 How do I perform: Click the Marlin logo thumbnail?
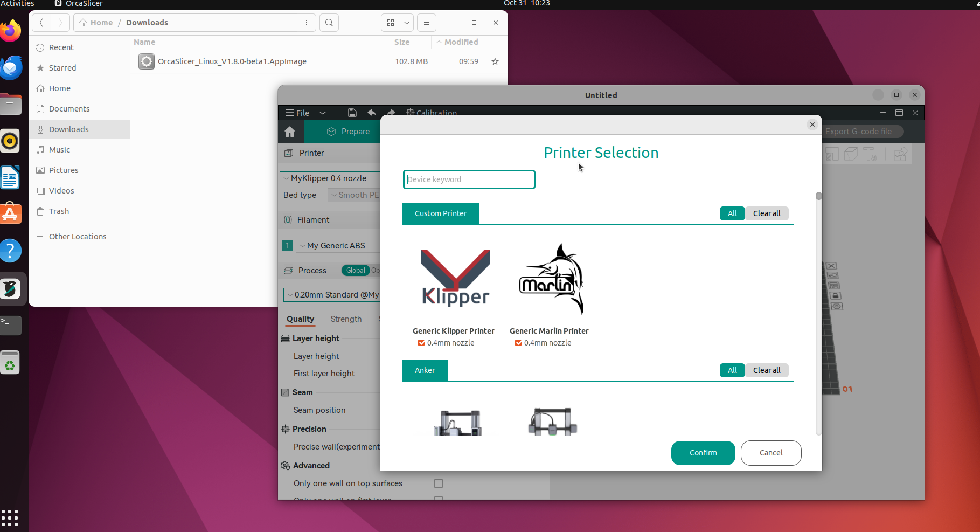point(551,279)
